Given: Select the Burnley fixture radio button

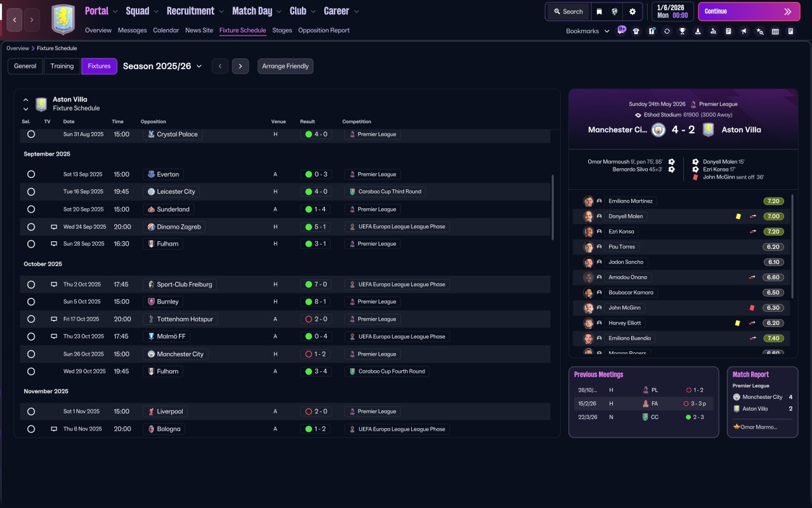Looking at the screenshot, I should [31, 302].
